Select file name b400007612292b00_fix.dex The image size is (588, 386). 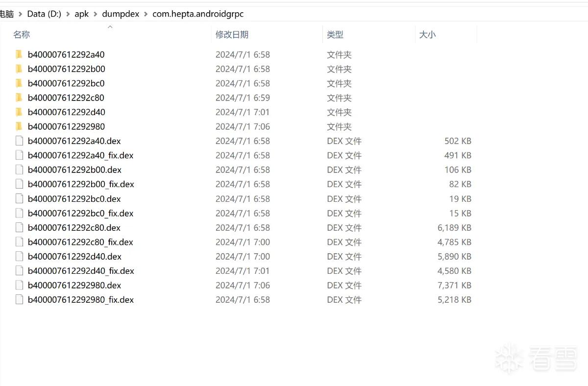(81, 184)
